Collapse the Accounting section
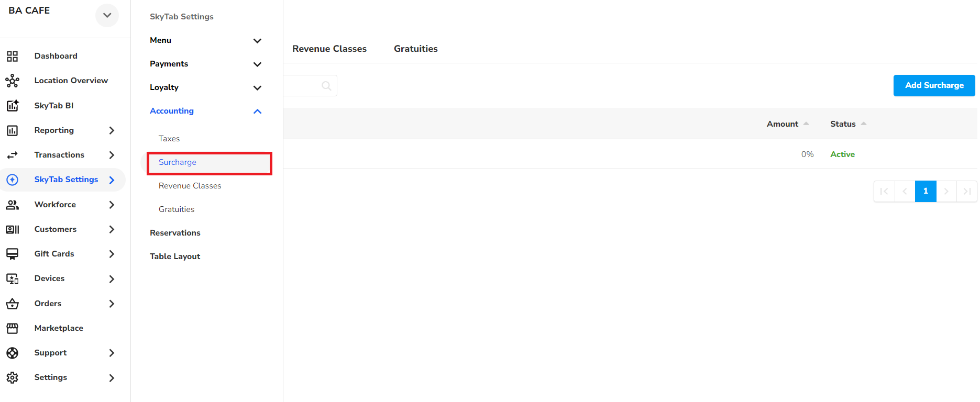The height and width of the screenshot is (402, 980). (257, 111)
